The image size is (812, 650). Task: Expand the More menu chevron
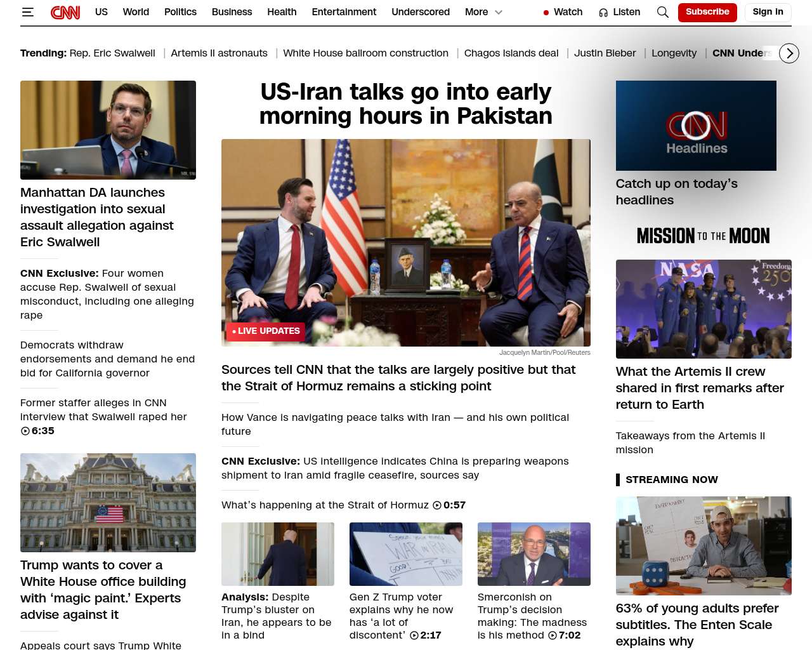point(499,12)
